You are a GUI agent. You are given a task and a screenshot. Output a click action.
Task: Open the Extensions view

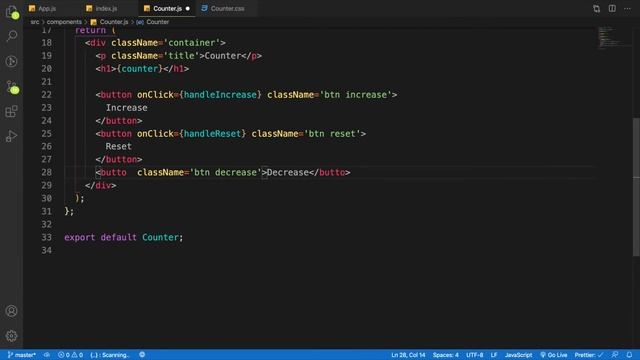pyautogui.click(x=11, y=111)
